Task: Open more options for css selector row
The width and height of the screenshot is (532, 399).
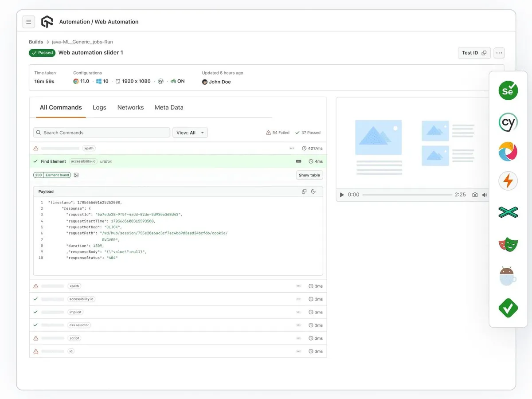Action: [x=298, y=325]
